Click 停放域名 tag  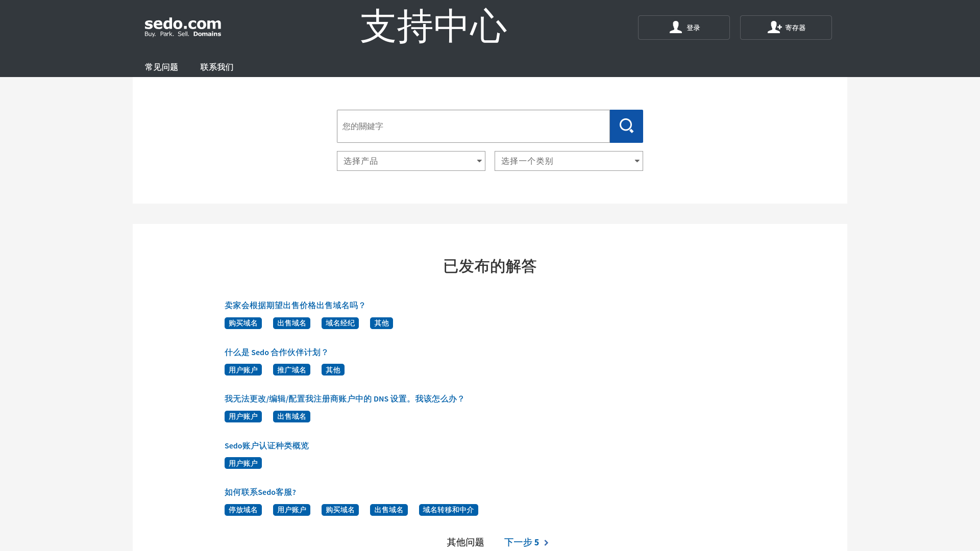pos(243,510)
